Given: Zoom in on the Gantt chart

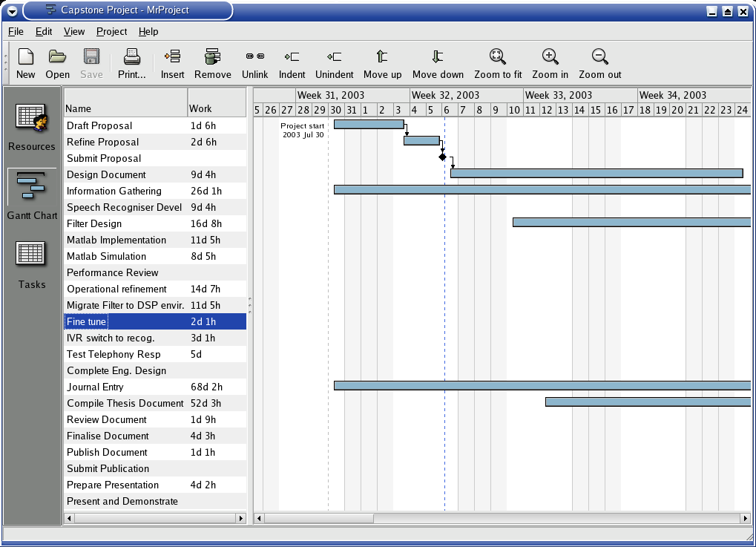Looking at the screenshot, I should pos(550,63).
